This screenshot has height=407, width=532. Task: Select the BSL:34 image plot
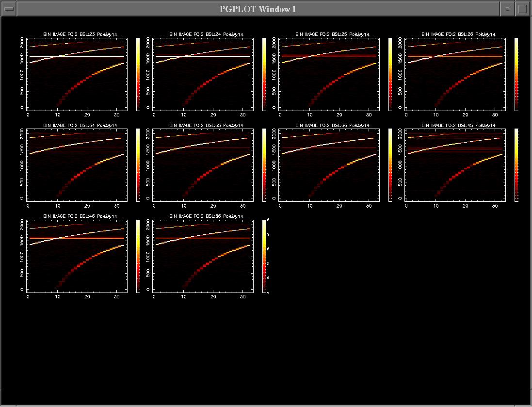pyautogui.click(x=77, y=165)
